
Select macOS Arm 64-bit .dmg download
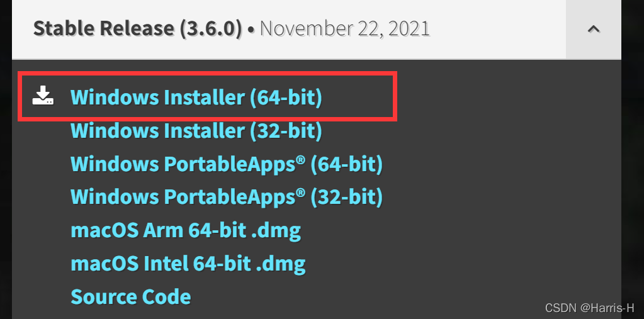[186, 231]
